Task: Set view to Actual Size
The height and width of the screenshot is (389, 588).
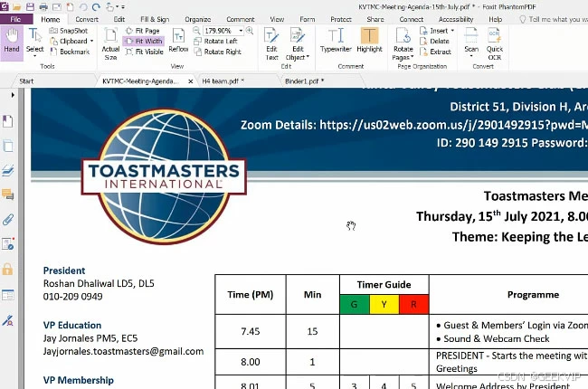Action: tap(110, 44)
